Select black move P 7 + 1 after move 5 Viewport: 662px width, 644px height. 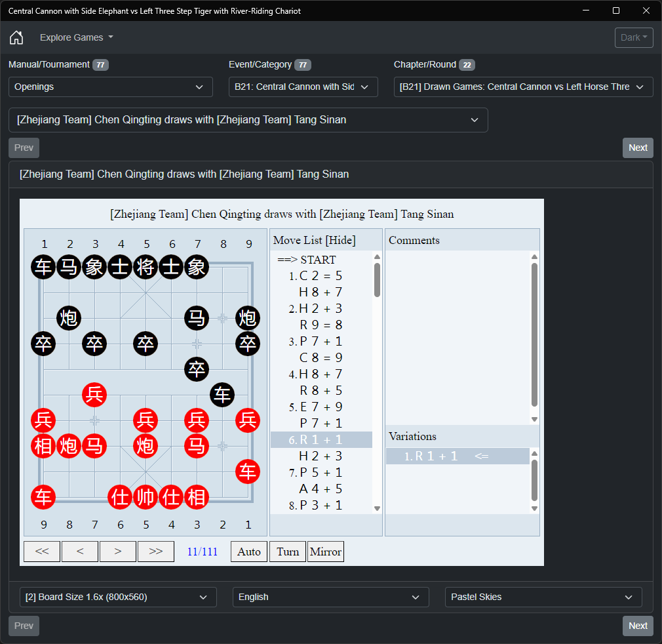tap(321, 423)
